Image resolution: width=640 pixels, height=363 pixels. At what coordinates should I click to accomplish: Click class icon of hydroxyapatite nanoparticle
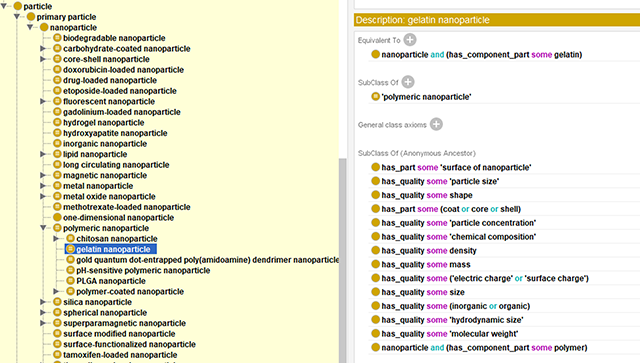[x=57, y=133]
